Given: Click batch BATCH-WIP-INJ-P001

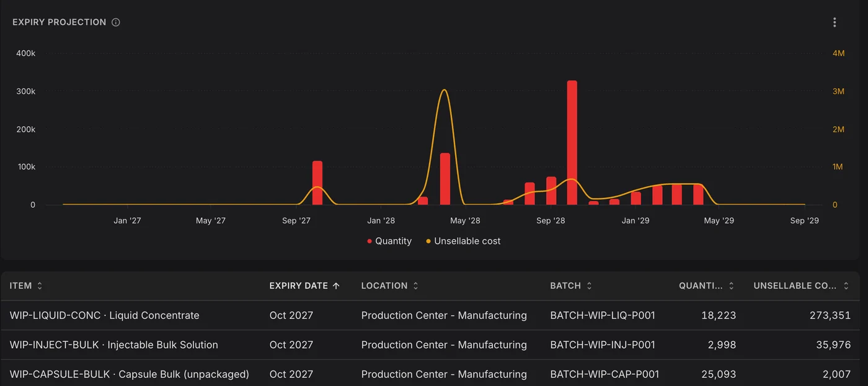Looking at the screenshot, I should 602,345.
